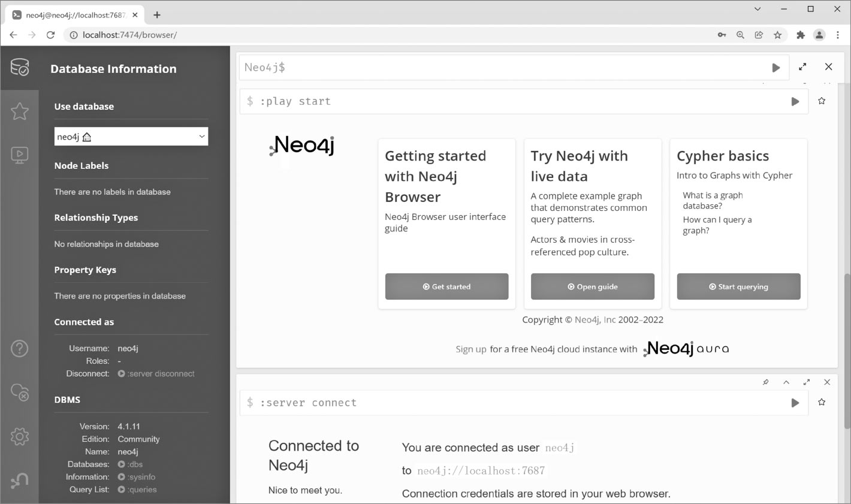Open the Help question mark icon
The height and width of the screenshot is (504, 851).
click(20, 348)
